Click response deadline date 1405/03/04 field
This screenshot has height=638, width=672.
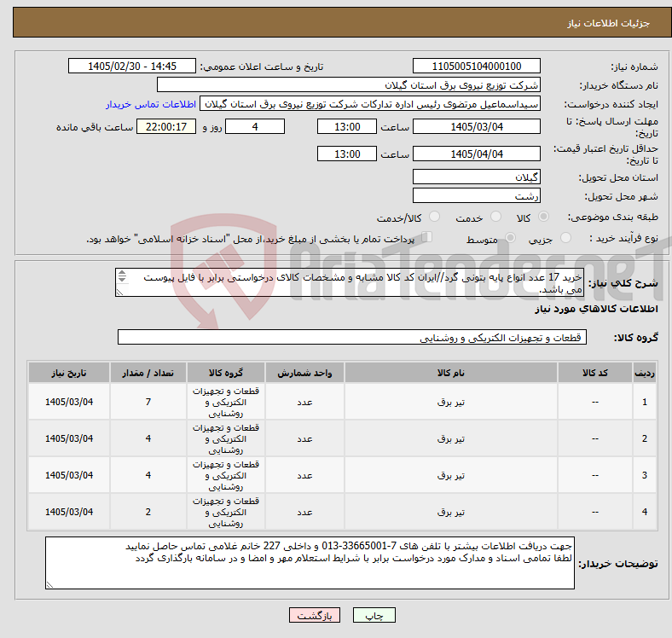[476, 127]
